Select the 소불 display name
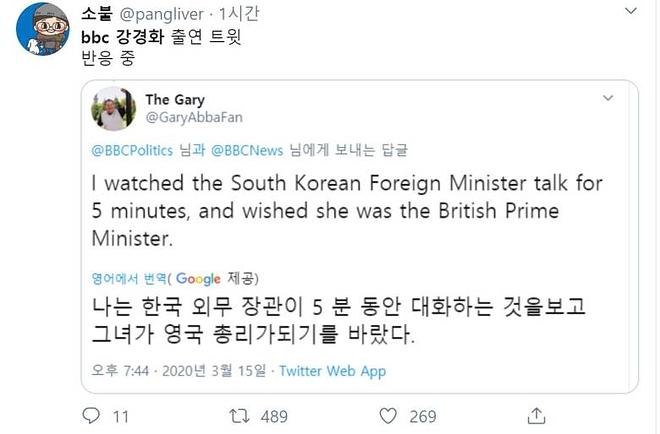 click(99, 15)
